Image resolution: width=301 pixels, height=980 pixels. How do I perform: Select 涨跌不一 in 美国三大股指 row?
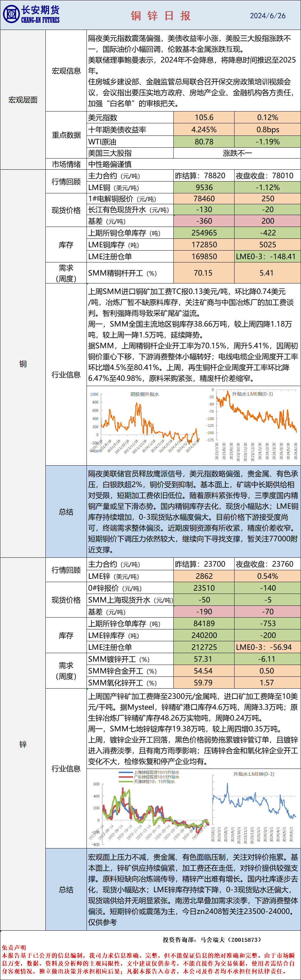[x=237, y=153]
